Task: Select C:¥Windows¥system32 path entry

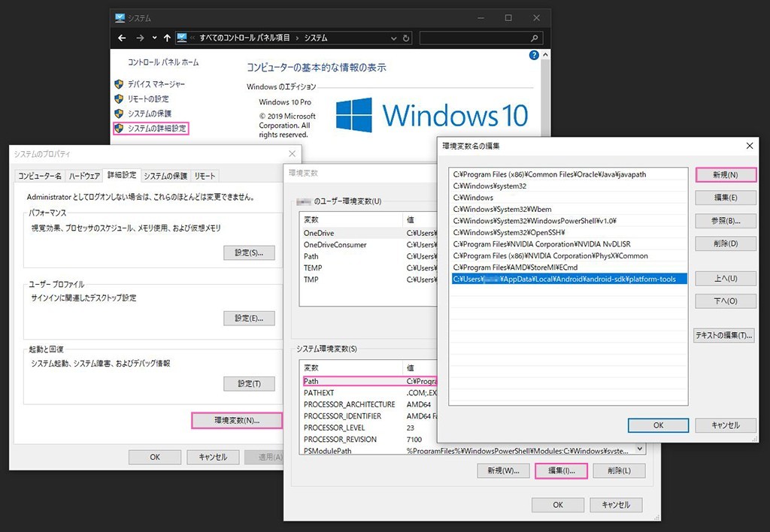Action: (568, 186)
